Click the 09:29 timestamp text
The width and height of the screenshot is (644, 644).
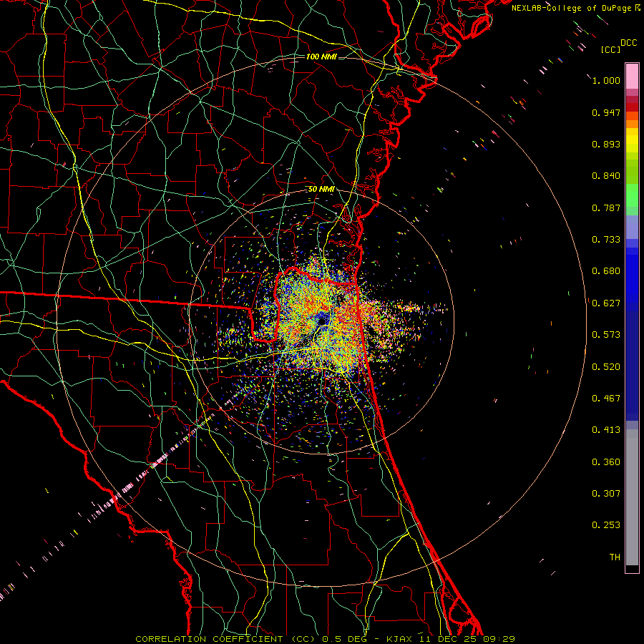[x=498, y=639]
